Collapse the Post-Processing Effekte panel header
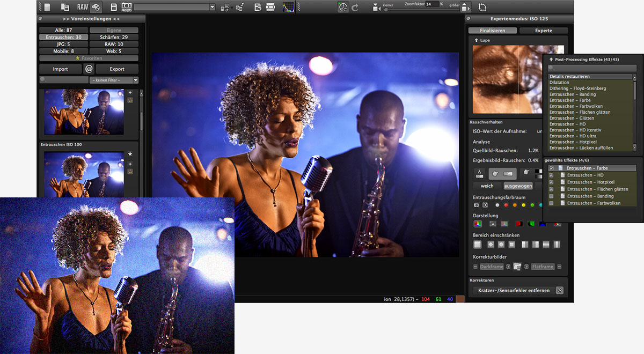 pyautogui.click(x=551, y=59)
